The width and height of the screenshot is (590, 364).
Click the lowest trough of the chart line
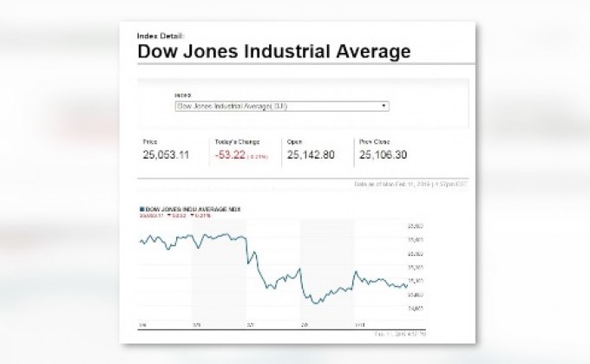point(317,302)
